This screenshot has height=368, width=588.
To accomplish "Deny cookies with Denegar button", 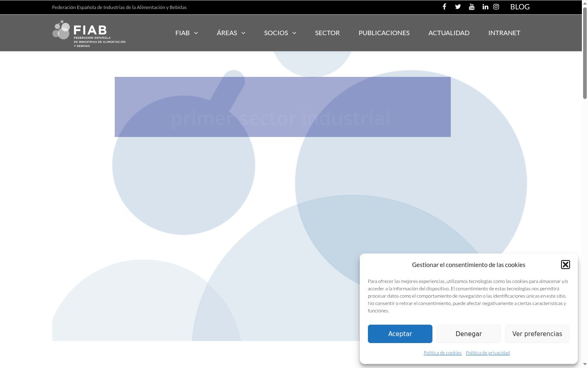I will point(469,334).
